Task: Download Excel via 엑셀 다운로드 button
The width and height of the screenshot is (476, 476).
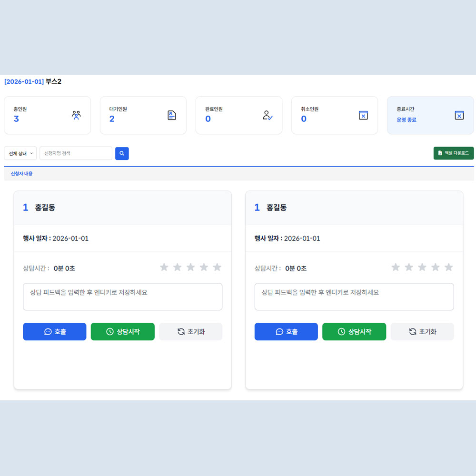Action: tap(453, 153)
